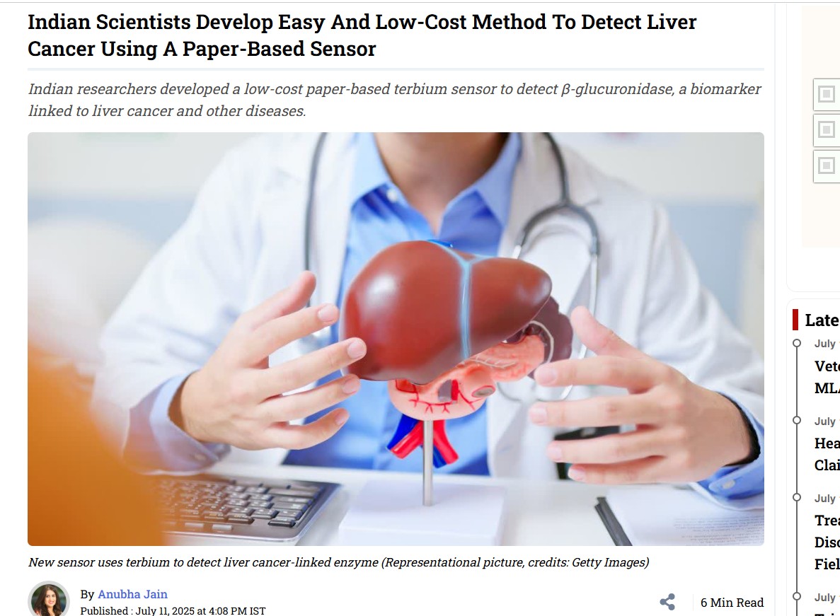This screenshot has width=840, height=616.
Task: Click the article headline about liver cancer
Action: pyautogui.click(x=362, y=35)
